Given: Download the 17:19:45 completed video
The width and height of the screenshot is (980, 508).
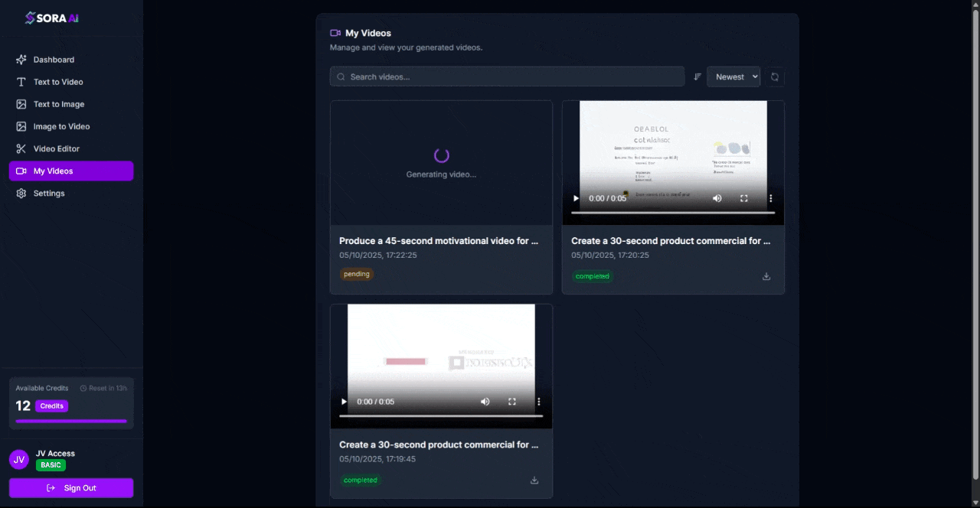Looking at the screenshot, I should (x=534, y=480).
